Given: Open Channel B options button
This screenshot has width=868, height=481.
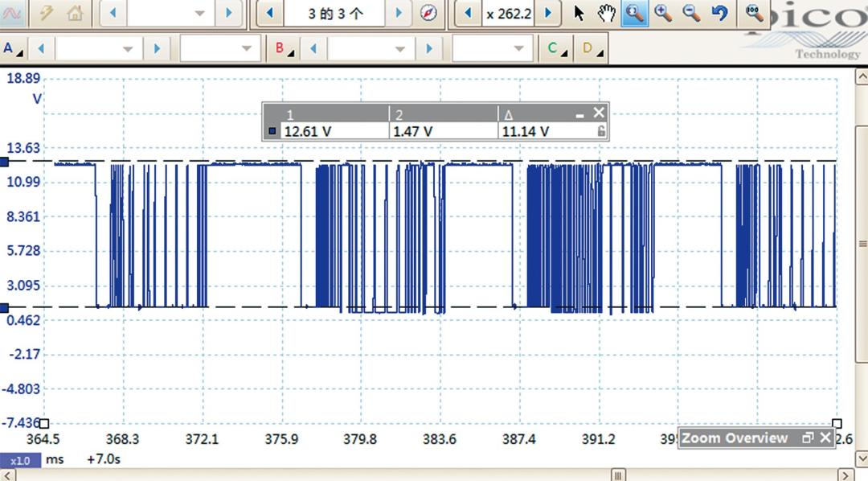Looking at the screenshot, I should [x=284, y=49].
